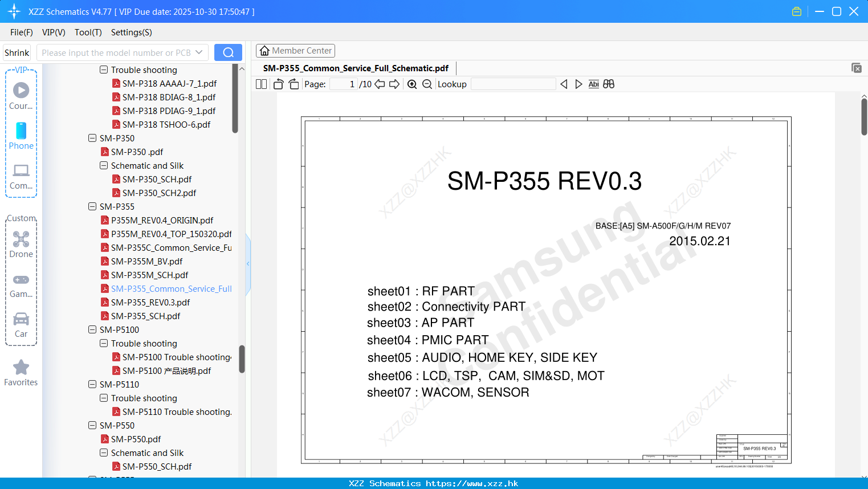Screen dimensions: 868x489
Task: Close the open PDF tab panel icon
Action: pyautogui.click(x=856, y=68)
